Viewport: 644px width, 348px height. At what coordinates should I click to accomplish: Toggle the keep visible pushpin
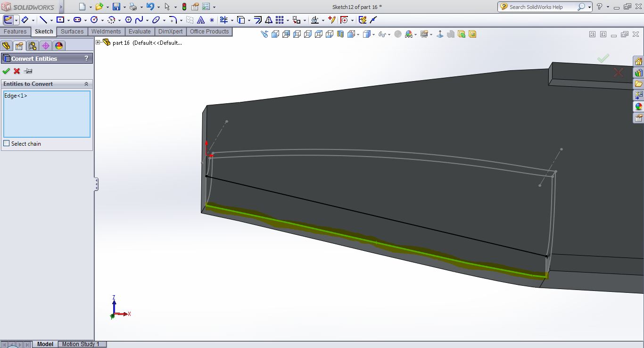click(x=28, y=71)
